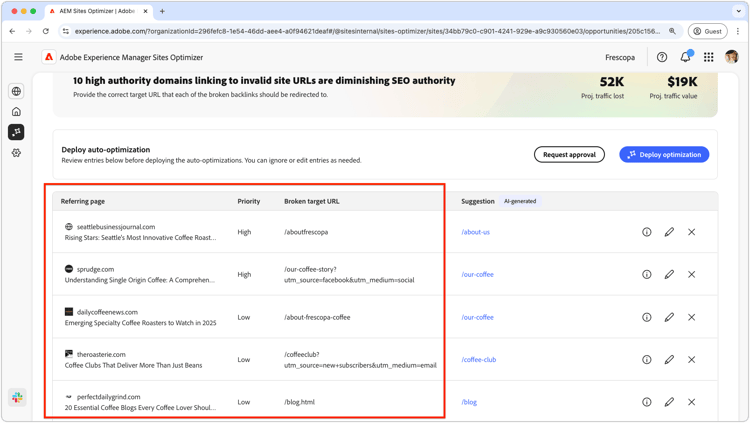The height and width of the screenshot is (423, 750).
Task: Select seattlebusinessjournal.com referring page
Action: click(116, 227)
